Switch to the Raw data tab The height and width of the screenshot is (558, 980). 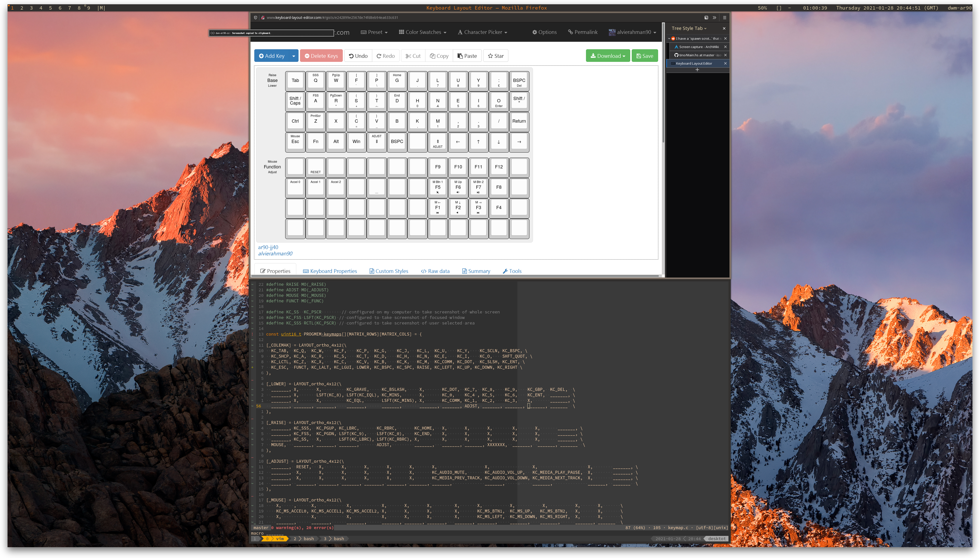coord(435,271)
